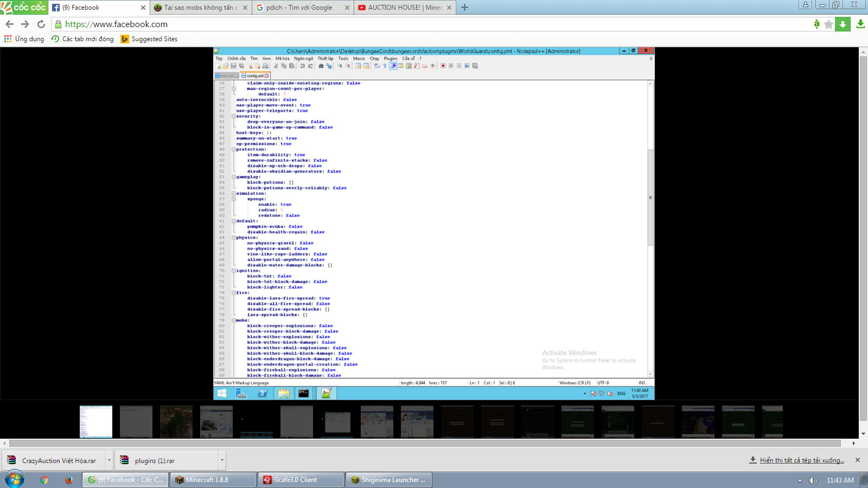Click the browser address bar
The image size is (868, 488).
[x=434, y=24]
